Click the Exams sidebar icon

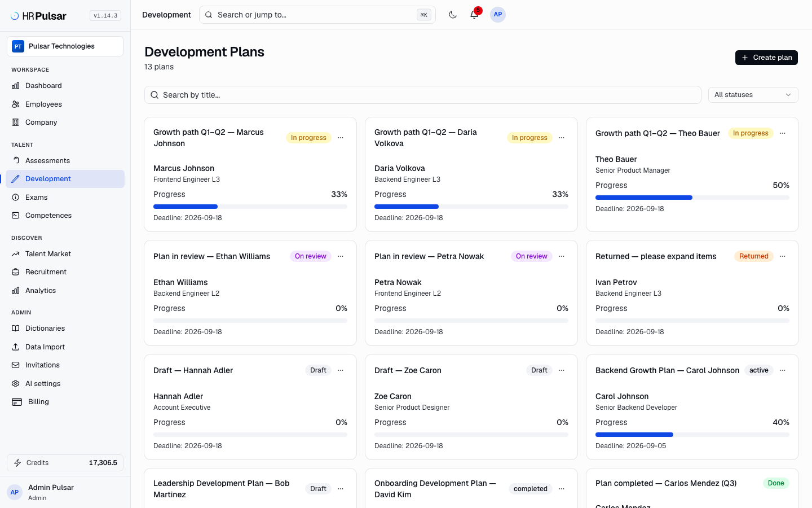coord(16,198)
